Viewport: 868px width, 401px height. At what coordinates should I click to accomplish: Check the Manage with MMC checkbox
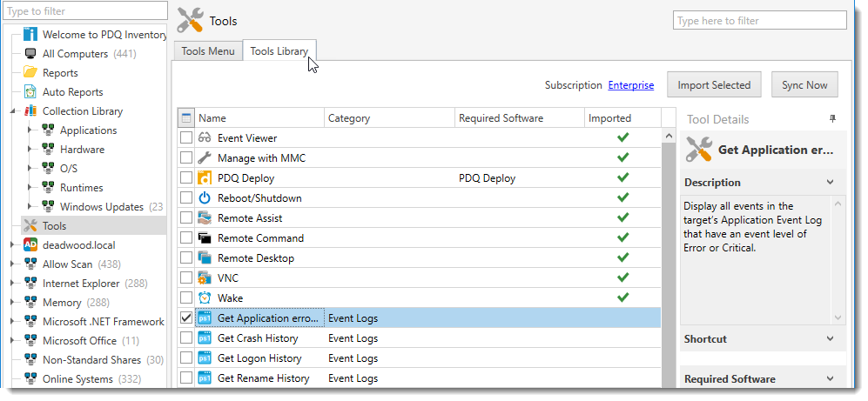[x=186, y=157]
